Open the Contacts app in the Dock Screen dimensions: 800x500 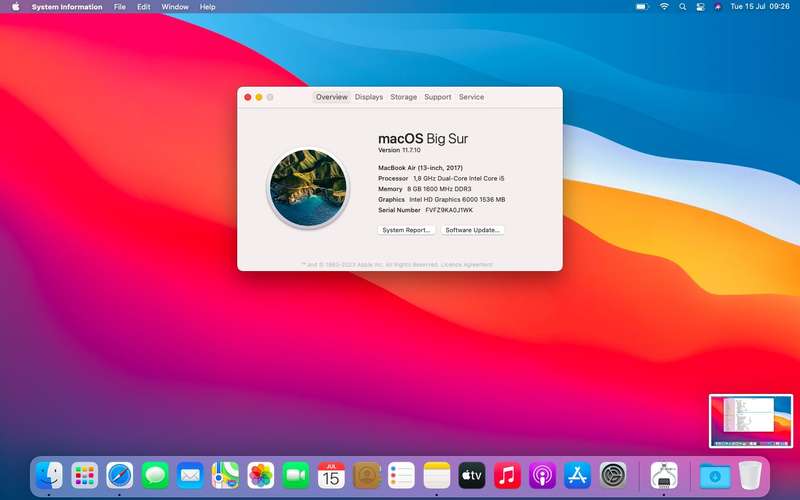(366, 476)
